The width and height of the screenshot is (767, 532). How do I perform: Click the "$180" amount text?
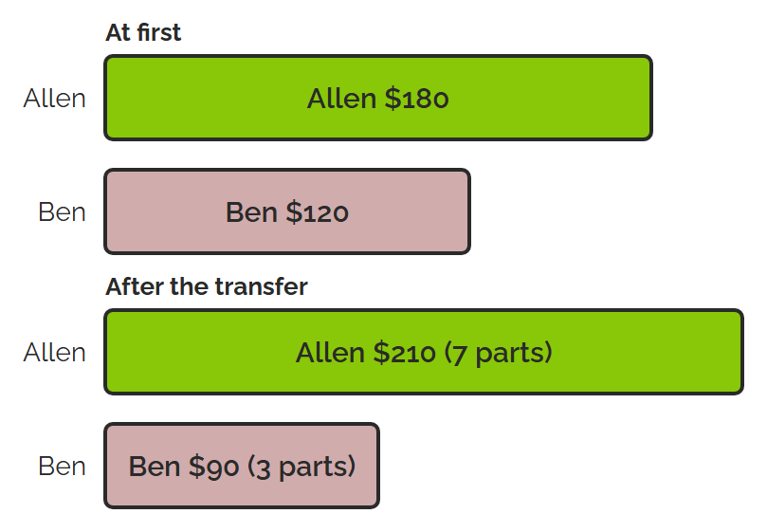(x=416, y=98)
